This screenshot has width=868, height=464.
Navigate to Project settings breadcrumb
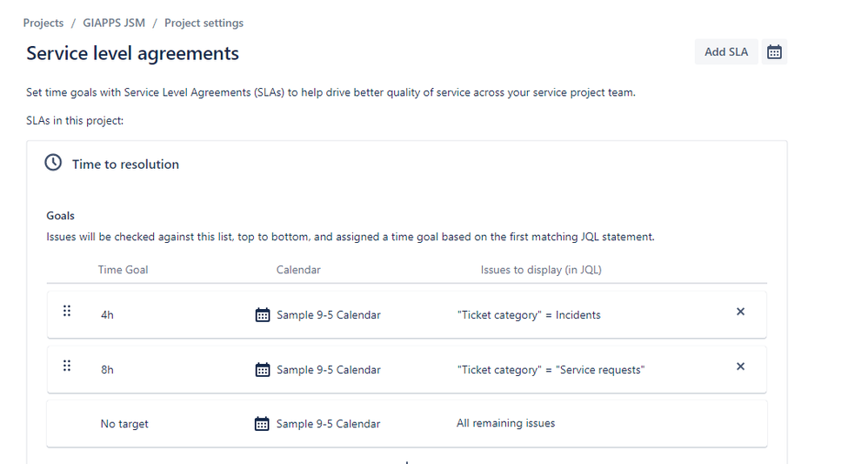(204, 24)
